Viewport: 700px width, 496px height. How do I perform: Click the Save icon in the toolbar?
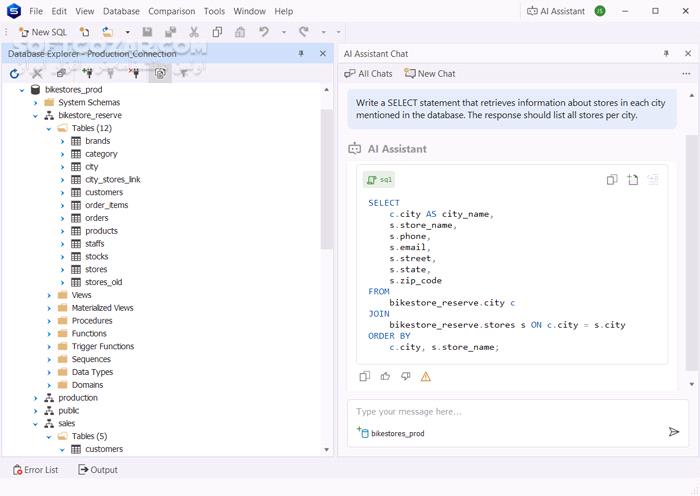(147, 32)
